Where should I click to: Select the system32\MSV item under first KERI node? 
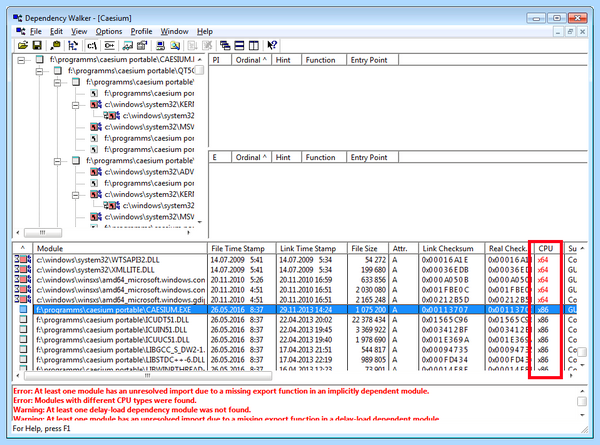pyautogui.click(x=150, y=127)
